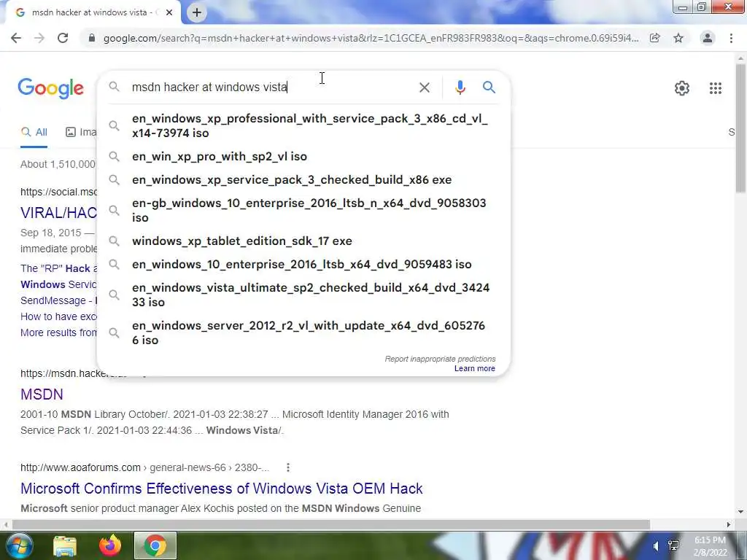Open The "RP" Hack sublink
The width and height of the screenshot is (747, 560).
(x=58, y=268)
